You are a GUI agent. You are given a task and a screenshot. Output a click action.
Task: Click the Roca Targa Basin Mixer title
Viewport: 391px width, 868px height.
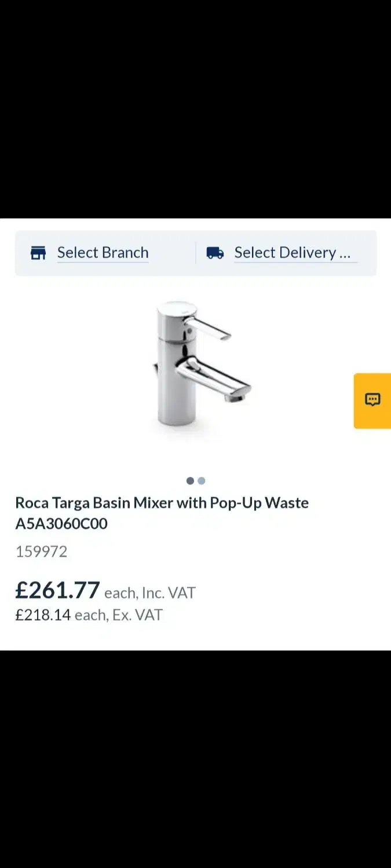click(x=162, y=503)
